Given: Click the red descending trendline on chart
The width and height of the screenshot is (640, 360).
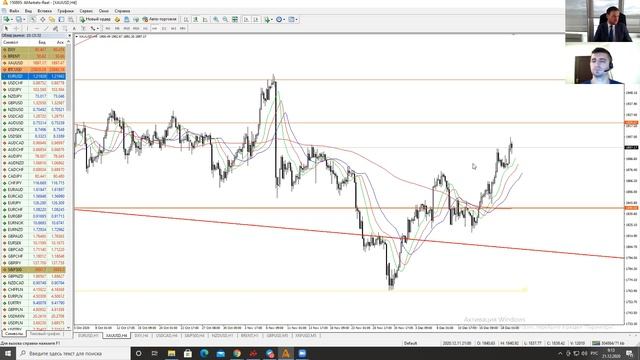Looking at the screenshot, I should coord(349,233).
